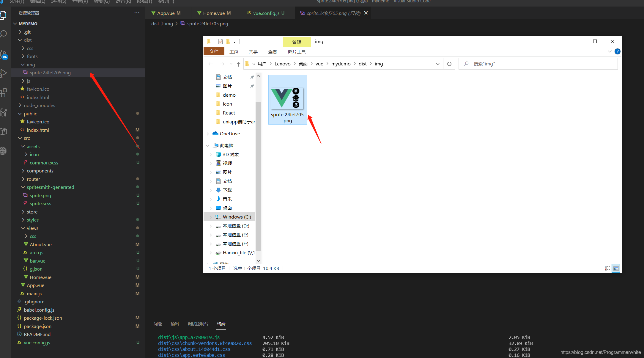Open Extensions view in activity bar
Screen dimensions: 644x358
[3, 93]
